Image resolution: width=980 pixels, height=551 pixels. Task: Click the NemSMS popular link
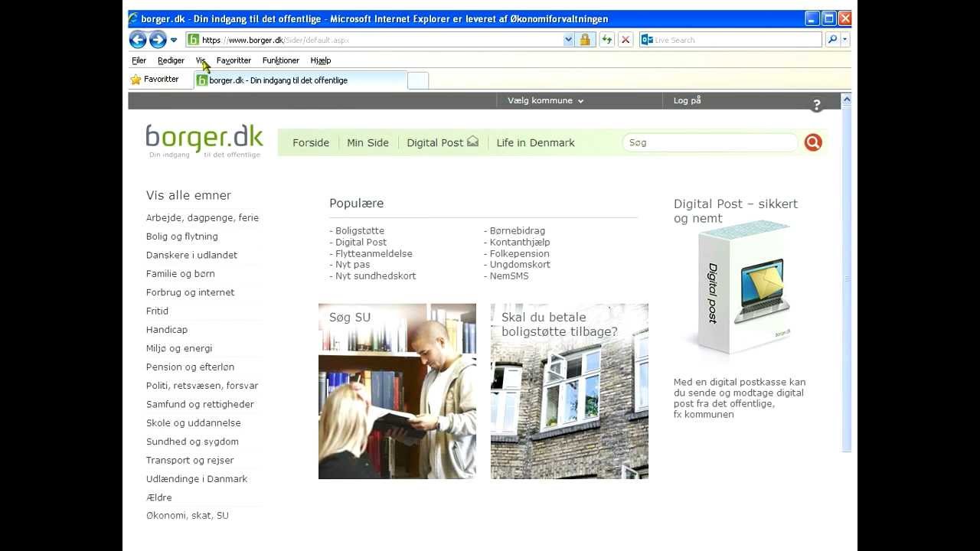(x=509, y=276)
